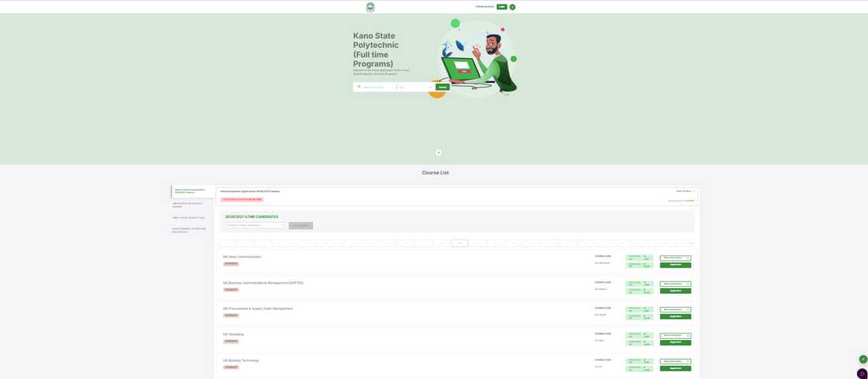868x379 pixels.
Task: Expand More Information for ND Marketing
Action: (x=675, y=336)
